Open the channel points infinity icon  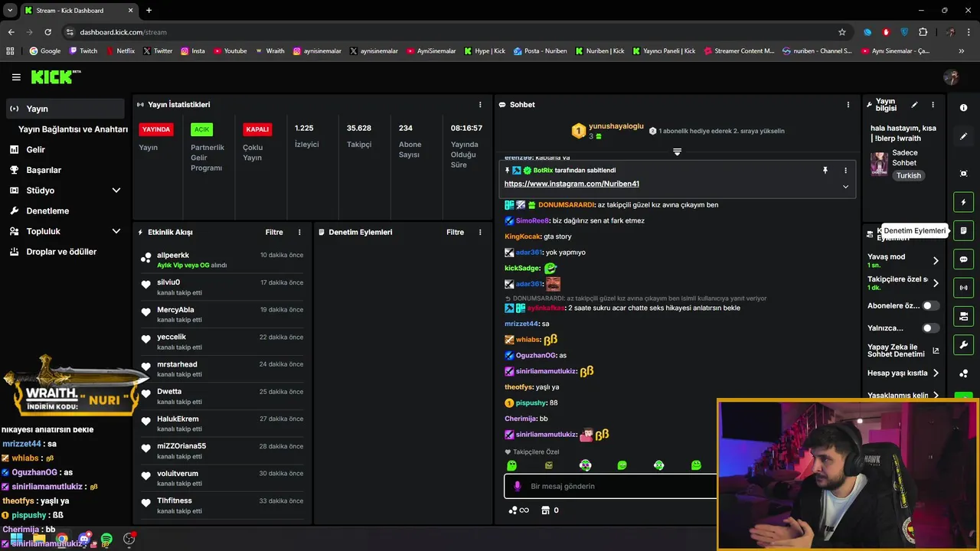pos(518,510)
